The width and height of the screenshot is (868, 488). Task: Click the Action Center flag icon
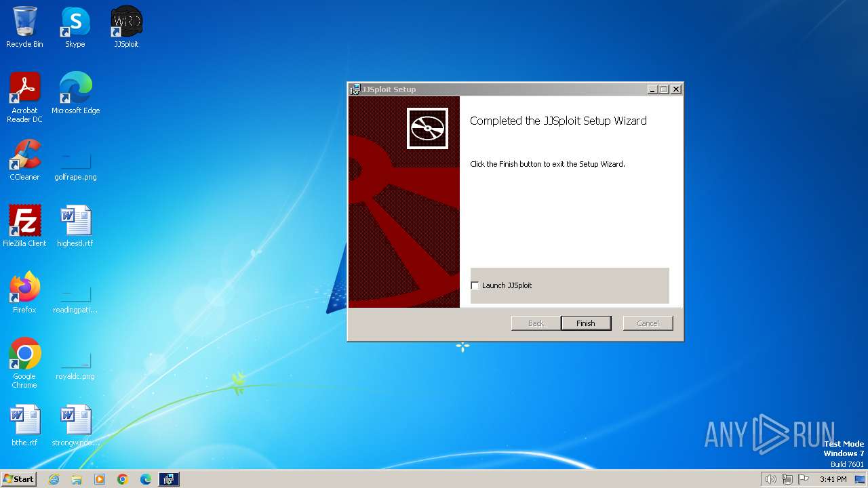(804, 479)
